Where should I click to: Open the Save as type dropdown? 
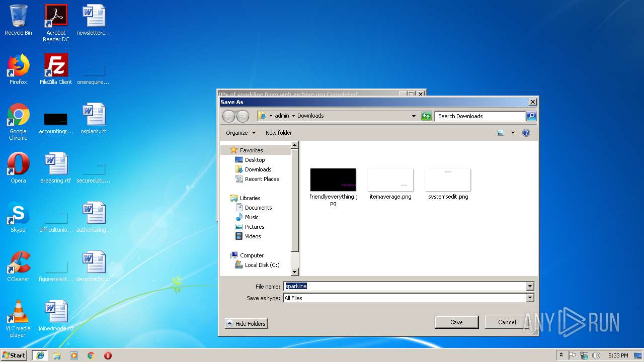pyautogui.click(x=530, y=298)
